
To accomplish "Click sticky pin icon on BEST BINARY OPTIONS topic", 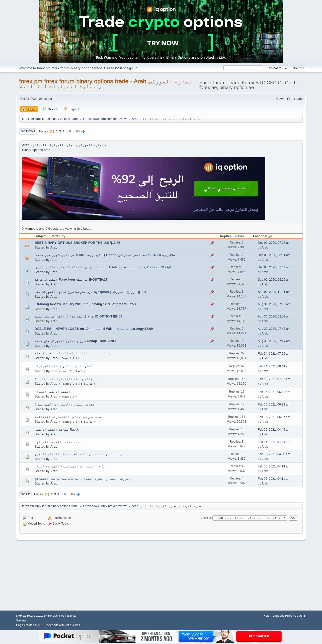I will pyautogui.click(x=212, y=243).
